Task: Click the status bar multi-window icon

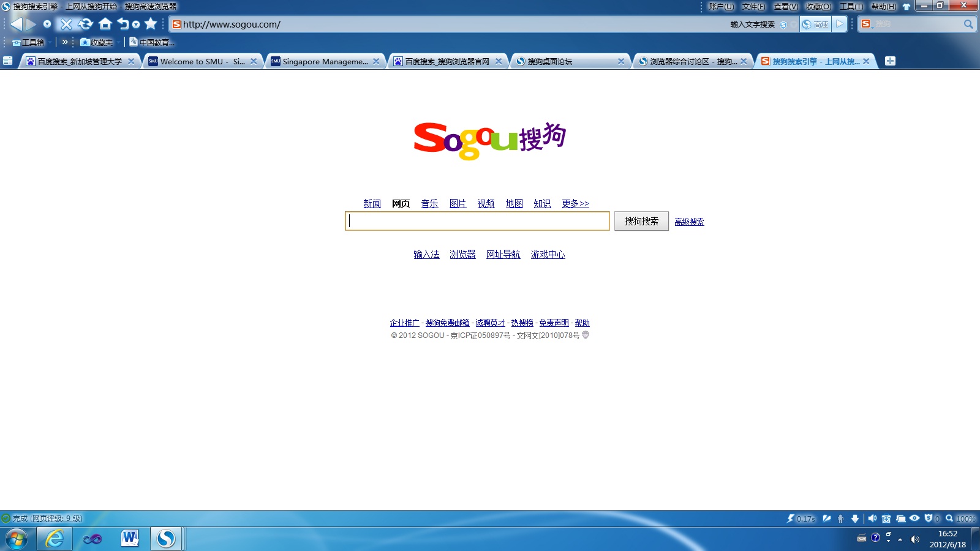Action: click(x=900, y=519)
